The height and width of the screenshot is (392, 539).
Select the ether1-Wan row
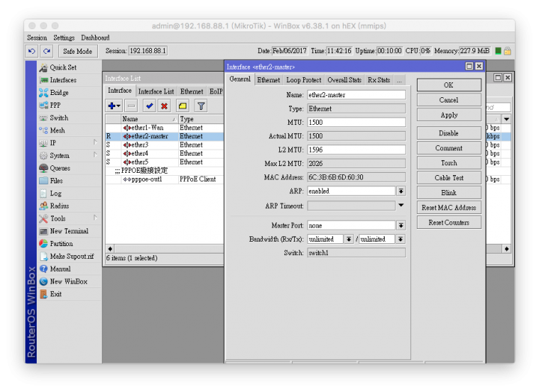click(164, 128)
